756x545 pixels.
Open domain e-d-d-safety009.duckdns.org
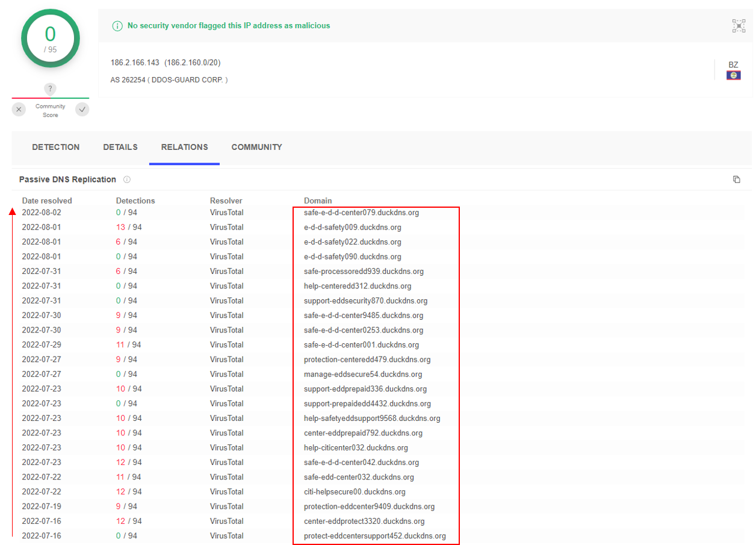tap(352, 227)
